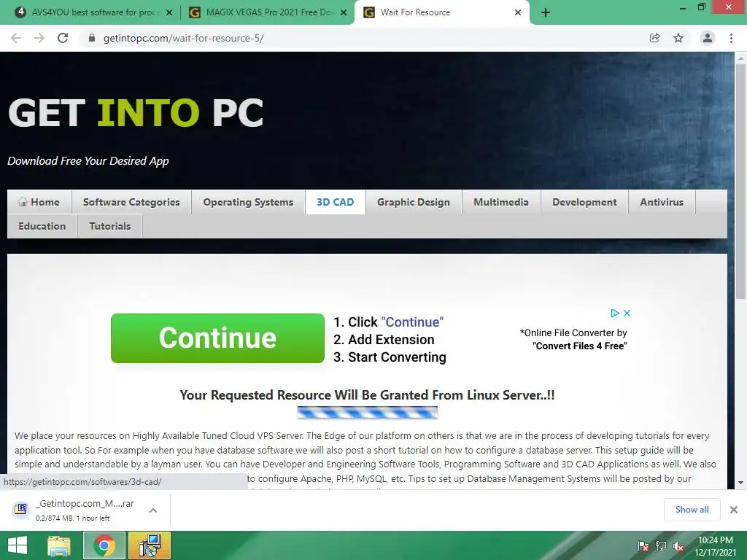Open the AdChoices triangle icon
747x560 pixels.
click(614, 313)
